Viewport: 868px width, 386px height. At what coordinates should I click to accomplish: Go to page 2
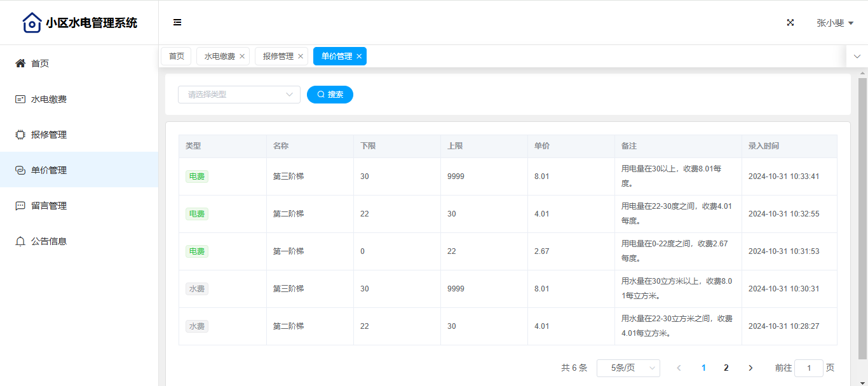click(x=726, y=368)
